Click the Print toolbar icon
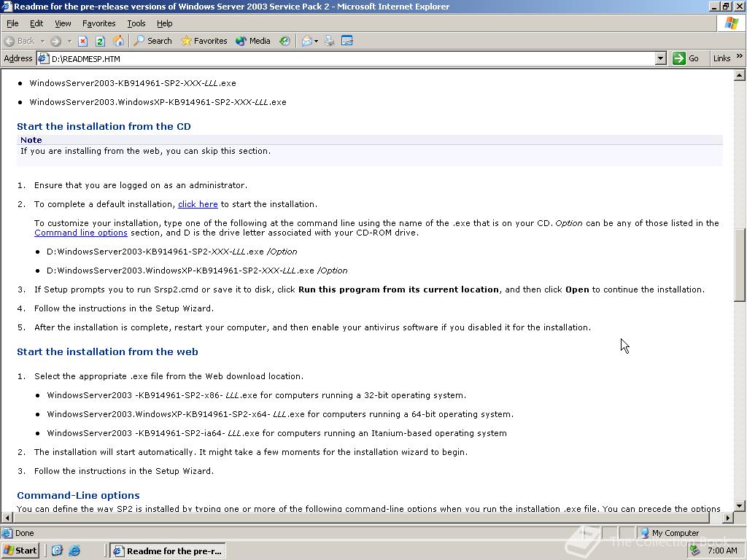747x560 pixels. click(329, 41)
